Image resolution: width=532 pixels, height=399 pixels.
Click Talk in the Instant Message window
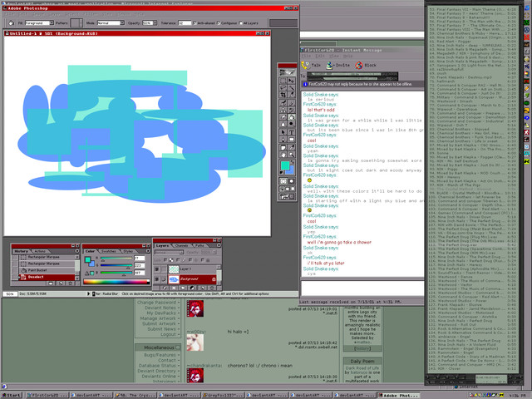(x=312, y=65)
